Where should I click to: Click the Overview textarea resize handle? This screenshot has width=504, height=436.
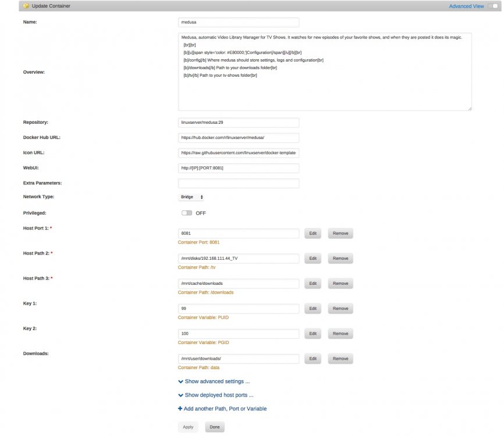coord(470,109)
